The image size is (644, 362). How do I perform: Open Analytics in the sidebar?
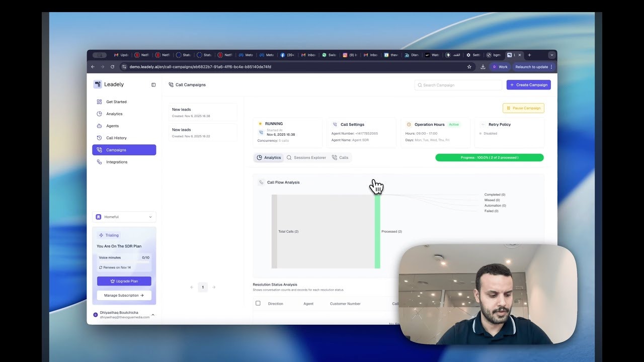coord(124,114)
